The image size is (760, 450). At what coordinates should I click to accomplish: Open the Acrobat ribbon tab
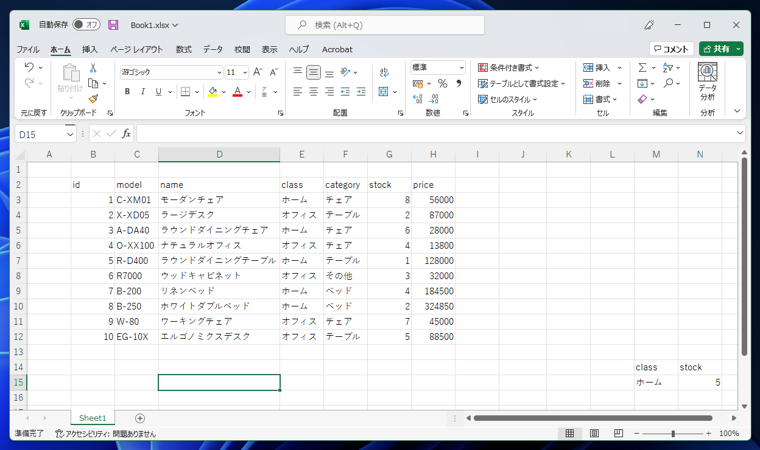pyautogui.click(x=337, y=49)
